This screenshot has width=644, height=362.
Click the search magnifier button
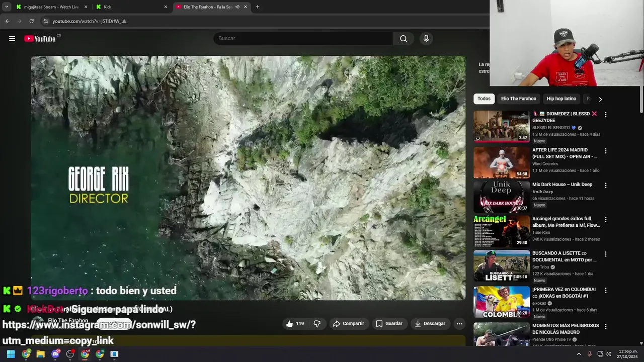click(x=404, y=39)
